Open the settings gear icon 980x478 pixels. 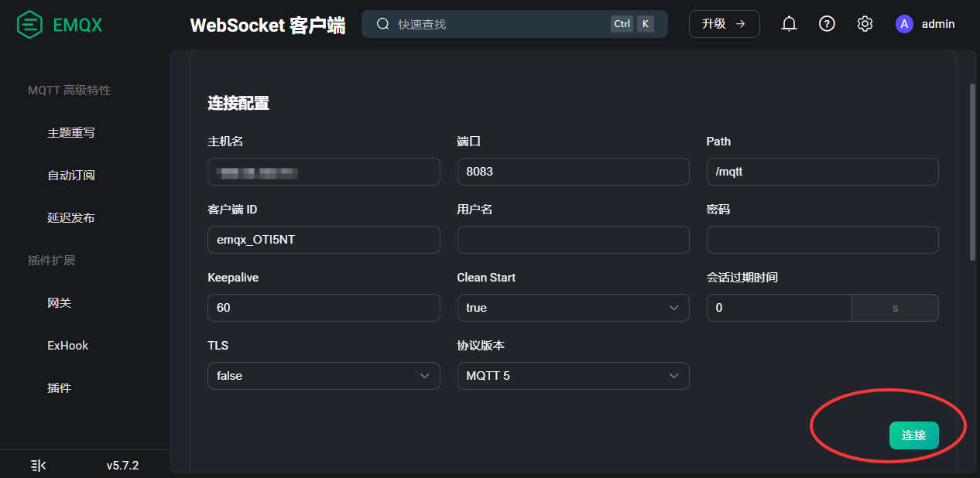865,24
